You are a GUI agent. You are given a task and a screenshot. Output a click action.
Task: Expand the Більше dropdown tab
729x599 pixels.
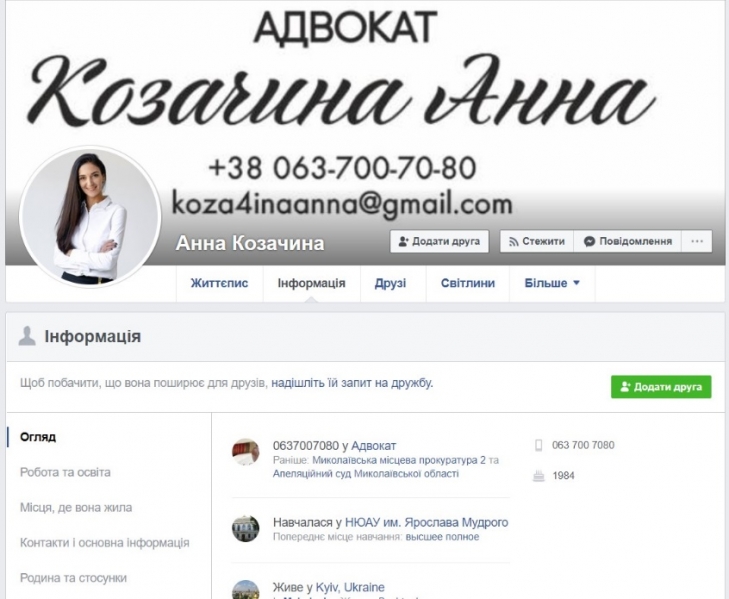(552, 283)
